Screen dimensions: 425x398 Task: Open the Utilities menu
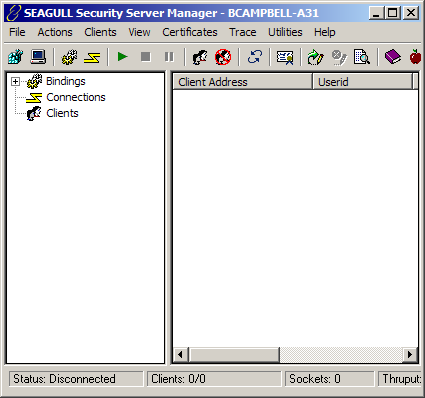pos(285,32)
